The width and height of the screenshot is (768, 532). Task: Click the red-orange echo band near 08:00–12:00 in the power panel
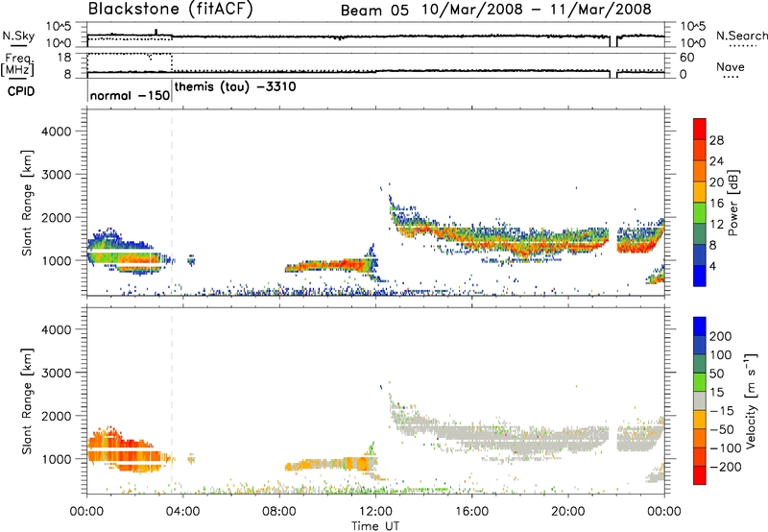click(x=330, y=267)
